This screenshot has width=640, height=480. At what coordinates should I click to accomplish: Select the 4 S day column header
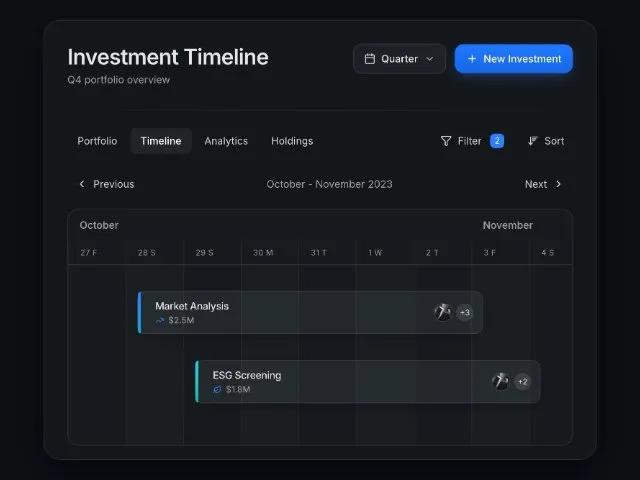pos(547,253)
